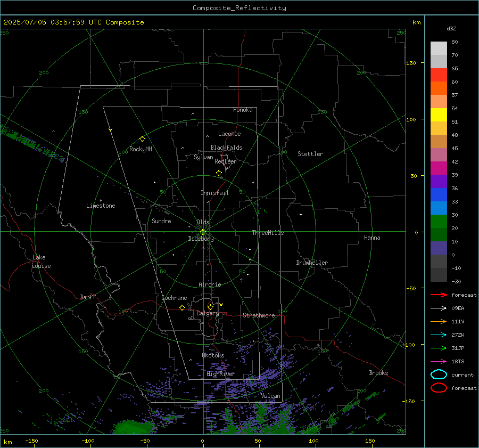Viewport: 479px width, 448px height.
Task: Click the Lacombe city label
Action: (x=229, y=134)
